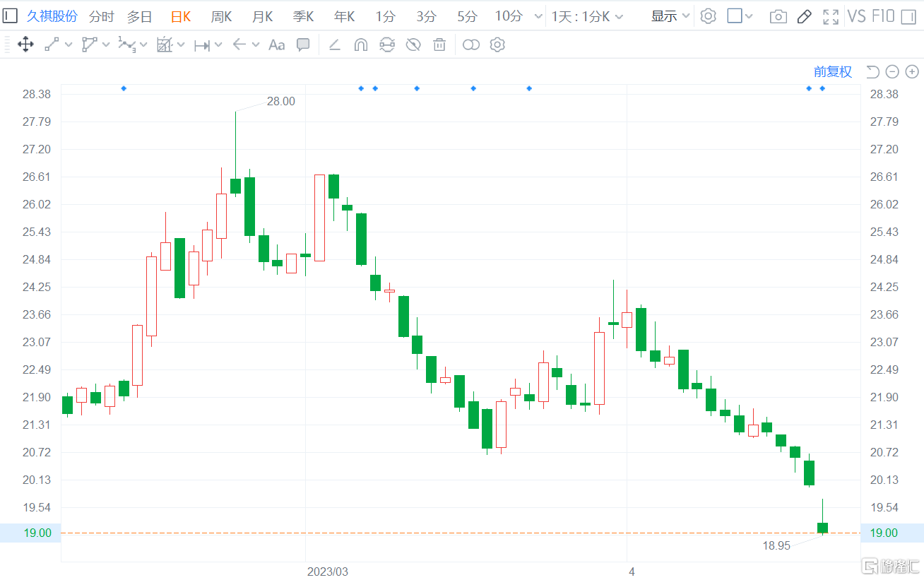Click the lock drawings sync icon
Image resolution: width=924 pixels, height=580 pixels.
(x=387, y=45)
